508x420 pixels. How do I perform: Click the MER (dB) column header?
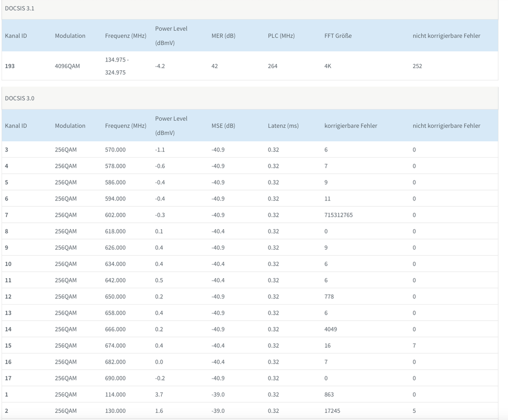click(x=223, y=36)
